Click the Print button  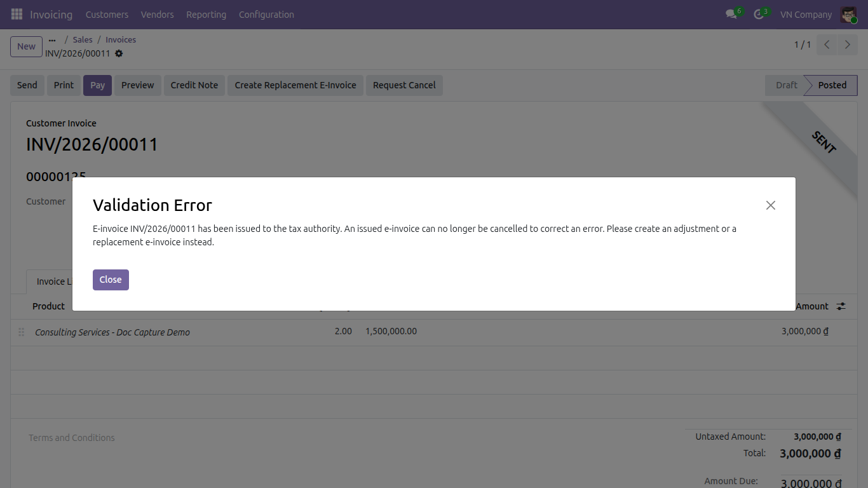click(64, 85)
